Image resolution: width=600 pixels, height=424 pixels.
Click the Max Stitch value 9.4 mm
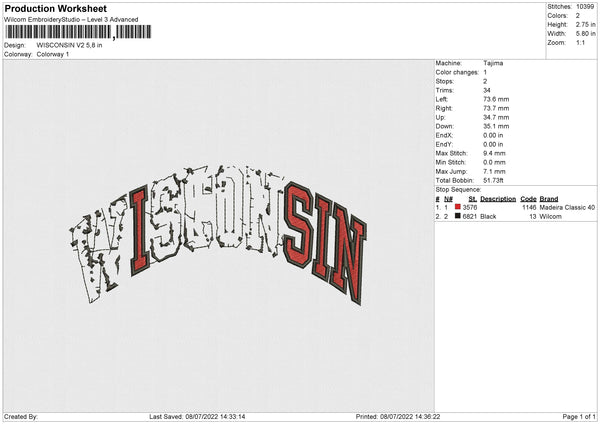pyautogui.click(x=494, y=153)
